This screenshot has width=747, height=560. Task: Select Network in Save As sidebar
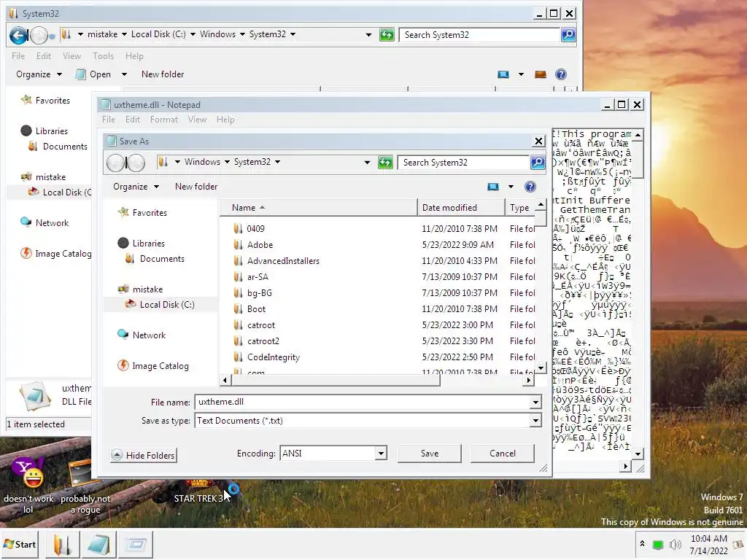point(149,335)
